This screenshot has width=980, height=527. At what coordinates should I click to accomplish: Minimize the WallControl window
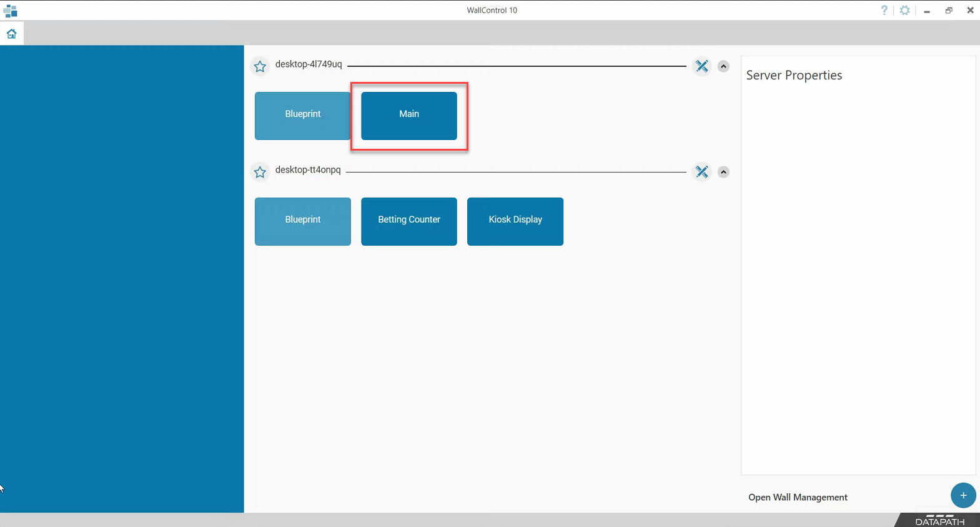(927, 11)
